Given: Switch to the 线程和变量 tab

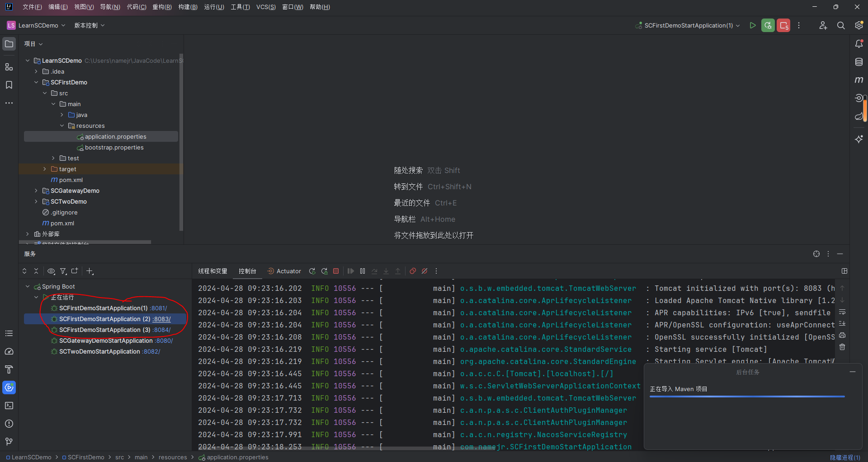Looking at the screenshot, I should (212, 271).
